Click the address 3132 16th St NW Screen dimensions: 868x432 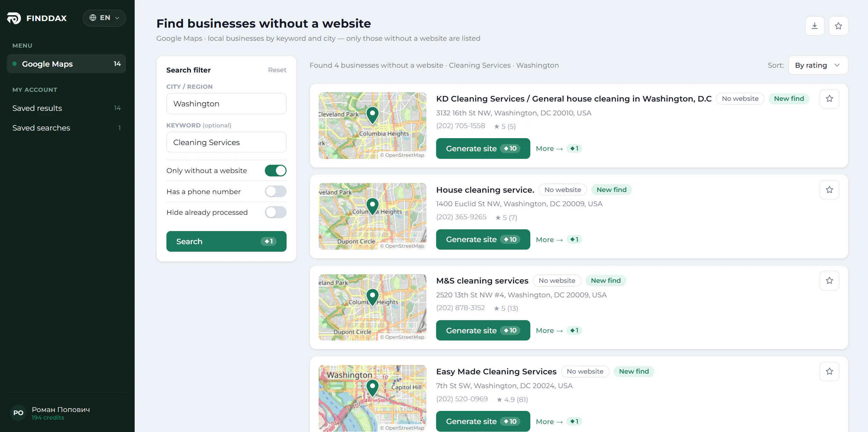coord(513,113)
